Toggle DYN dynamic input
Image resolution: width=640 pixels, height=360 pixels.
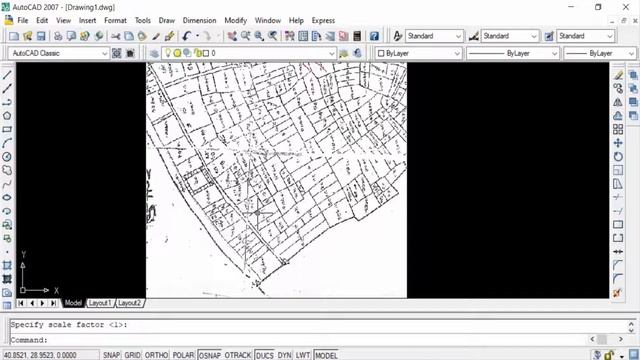[284, 355]
